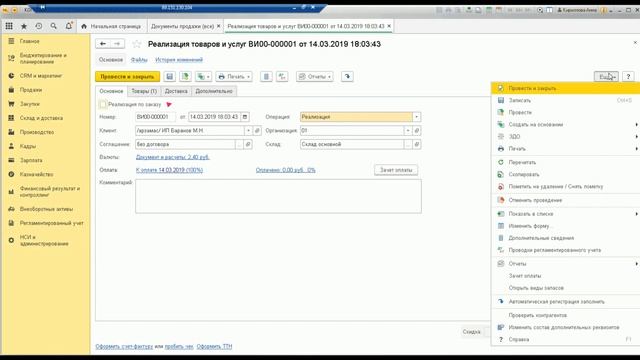Click Оформить ТТН link

[x=214, y=346]
